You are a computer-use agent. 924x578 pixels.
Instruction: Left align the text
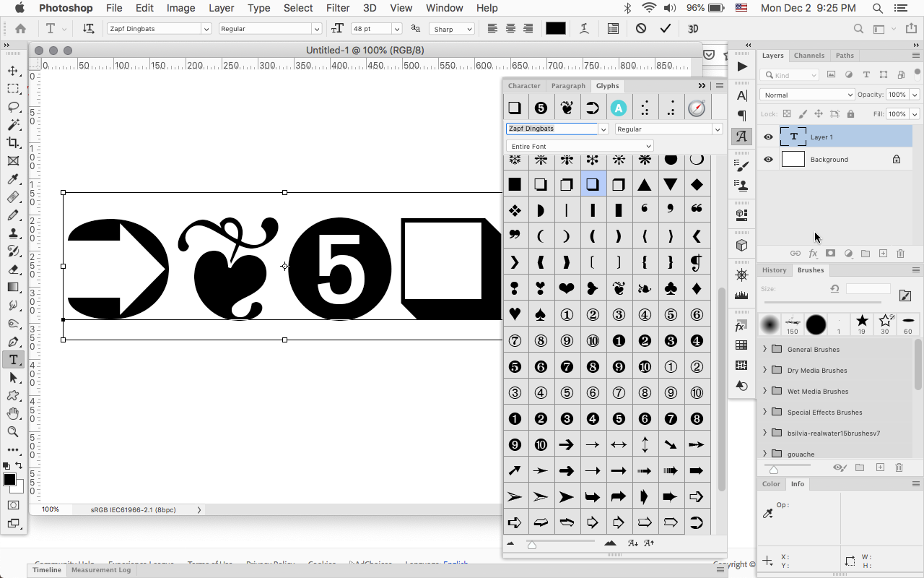(492, 29)
